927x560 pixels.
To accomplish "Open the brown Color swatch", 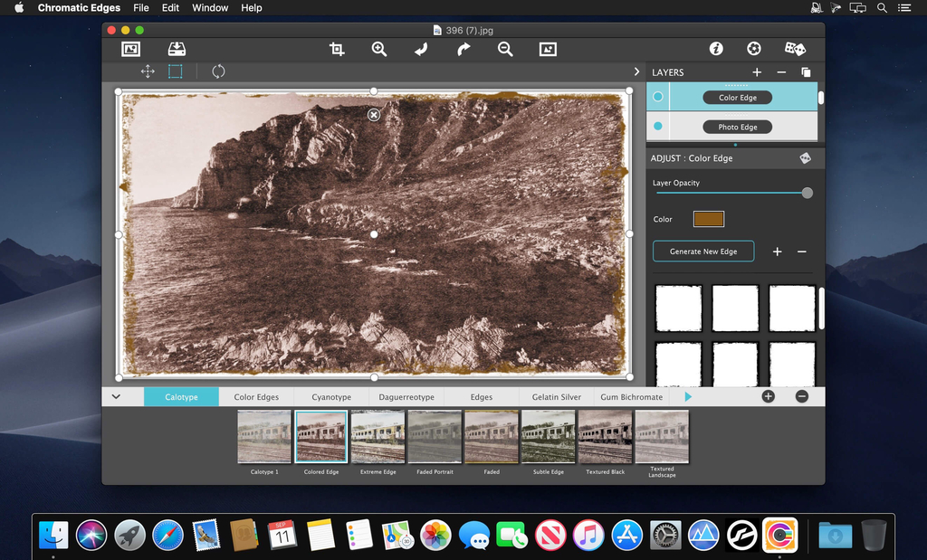I will pos(708,219).
